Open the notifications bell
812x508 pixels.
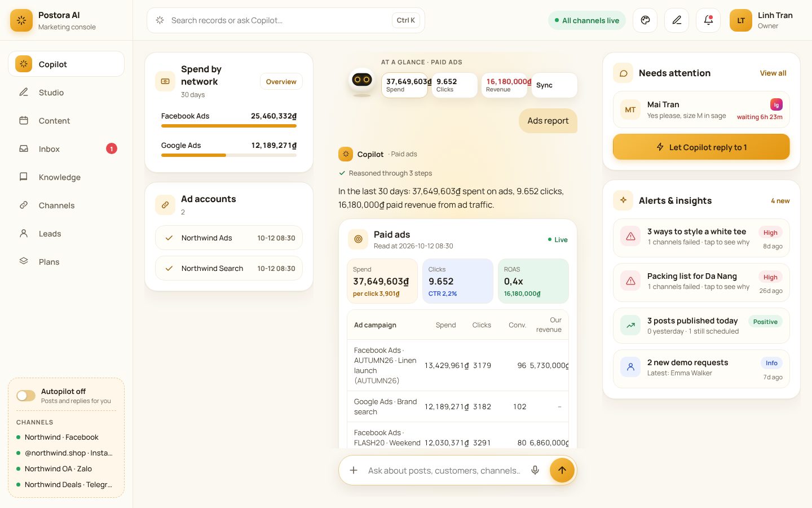pos(708,20)
